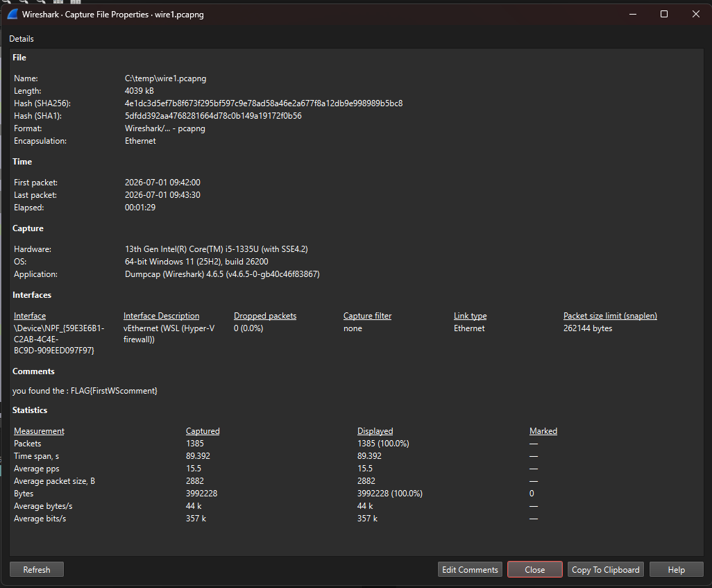Click the comment text FLAG{FirstWScomment}

point(114,391)
